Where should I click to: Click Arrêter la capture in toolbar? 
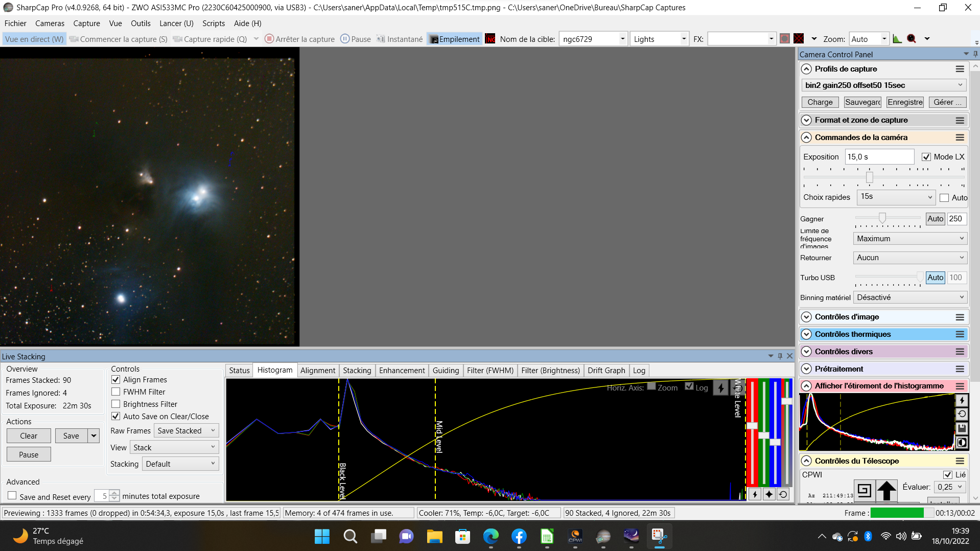coord(300,39)
